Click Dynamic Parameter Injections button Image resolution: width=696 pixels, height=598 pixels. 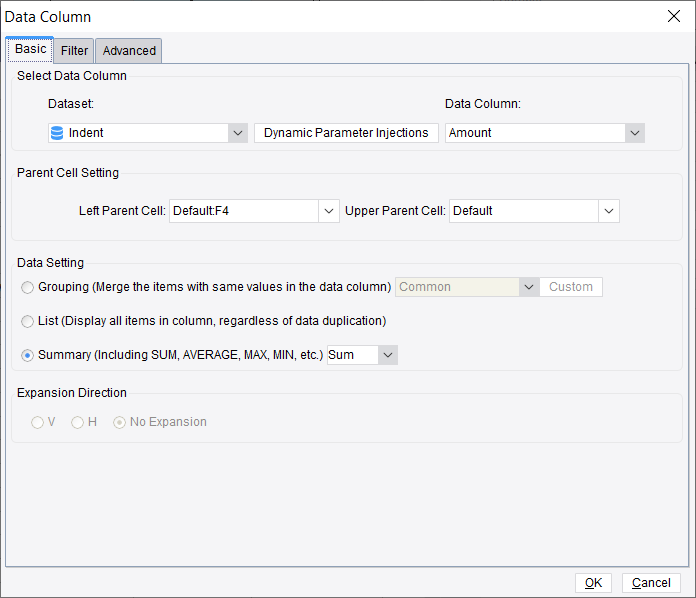346,133
